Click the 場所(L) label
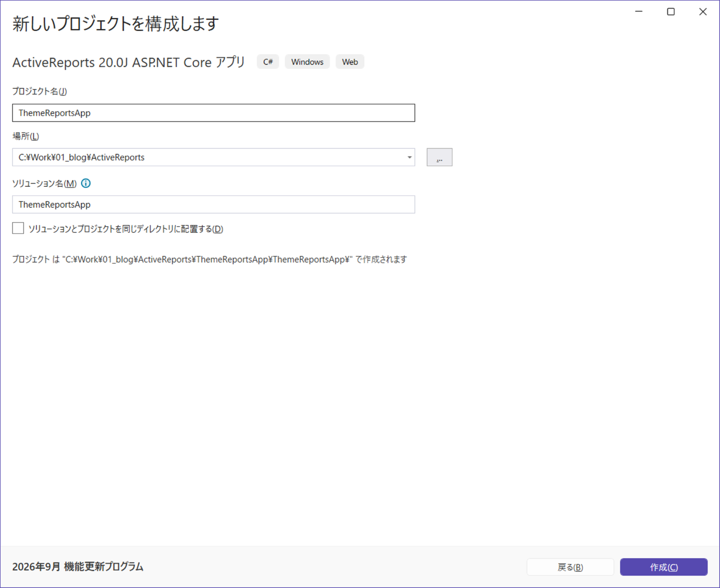Screen dimensions: 720x588 (26, 136)
